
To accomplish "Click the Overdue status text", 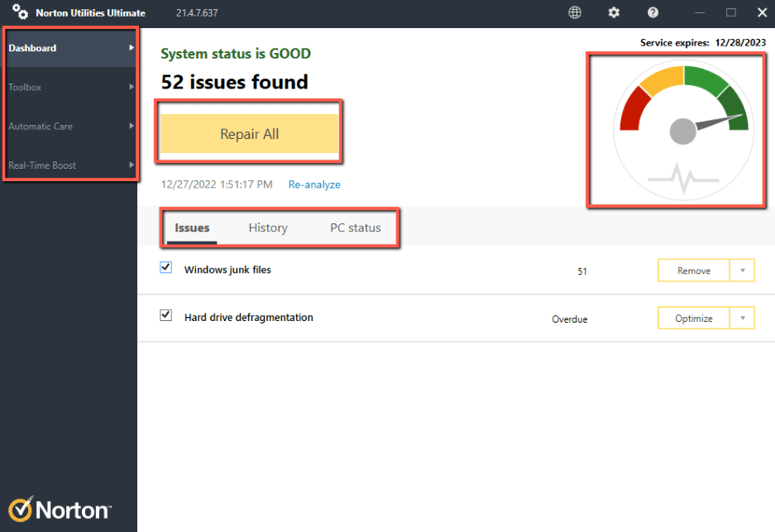I will pos(570,319).
